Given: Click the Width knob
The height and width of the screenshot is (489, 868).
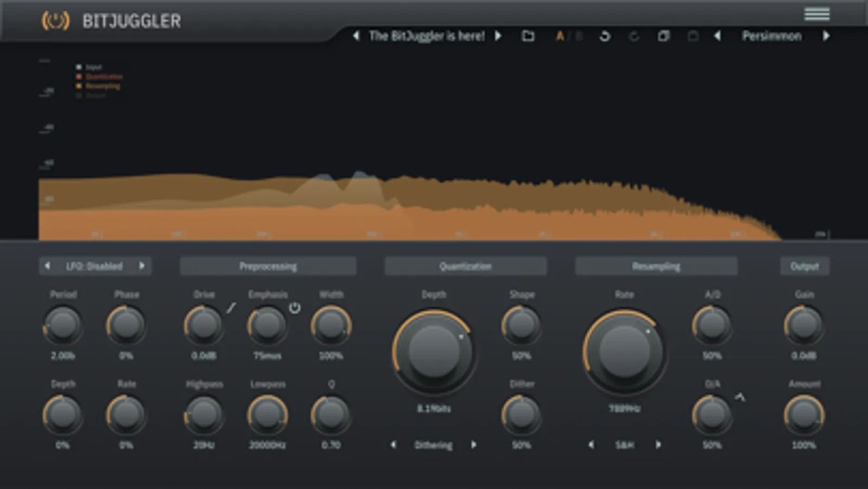Looking at the screenshot, I should [x=331, y=325].
